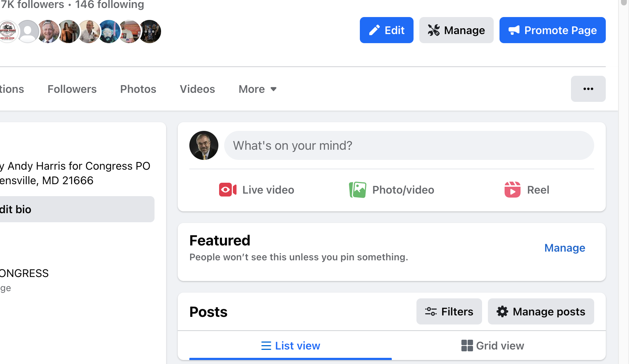
Task: Open the last follower avatar in the row
Action: click(150, 32)
